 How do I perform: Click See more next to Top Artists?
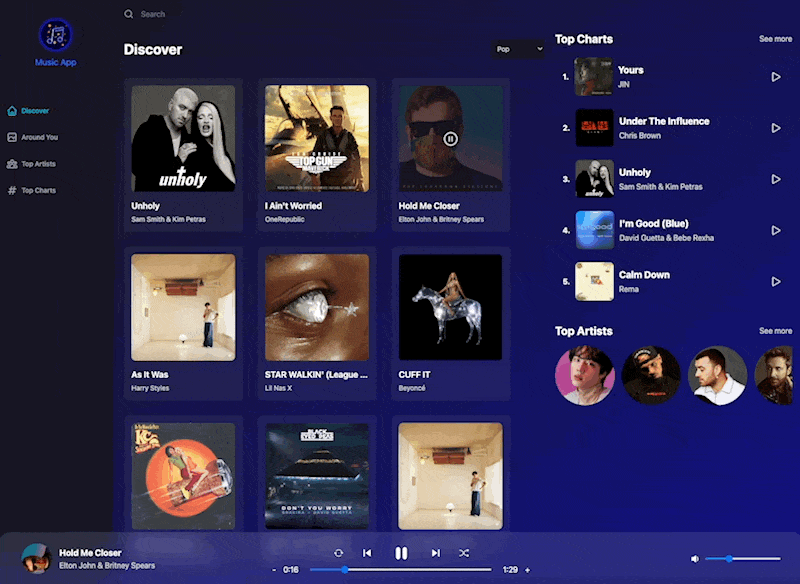click(776, 331)
